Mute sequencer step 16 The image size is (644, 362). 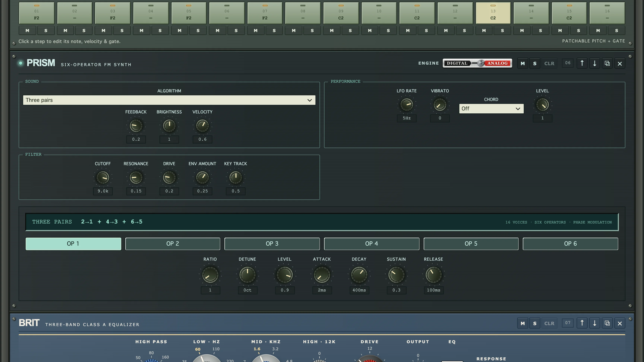pyautogui.click(x=598, y=31)
